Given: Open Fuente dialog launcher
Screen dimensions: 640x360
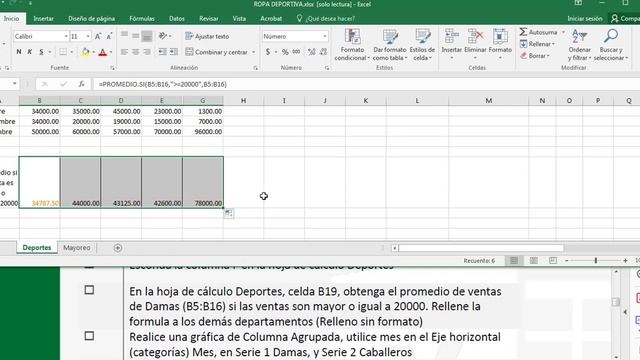Looking at the screenshot, I should (x=112, y=68).
